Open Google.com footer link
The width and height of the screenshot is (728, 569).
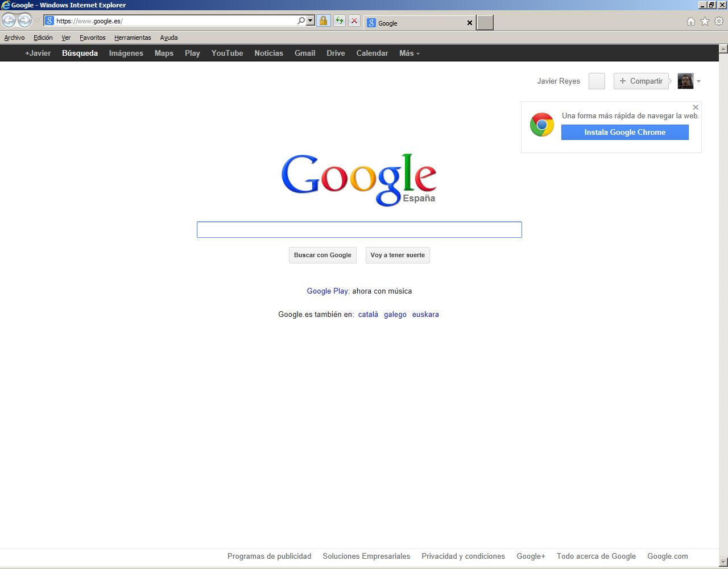(668, 556)
